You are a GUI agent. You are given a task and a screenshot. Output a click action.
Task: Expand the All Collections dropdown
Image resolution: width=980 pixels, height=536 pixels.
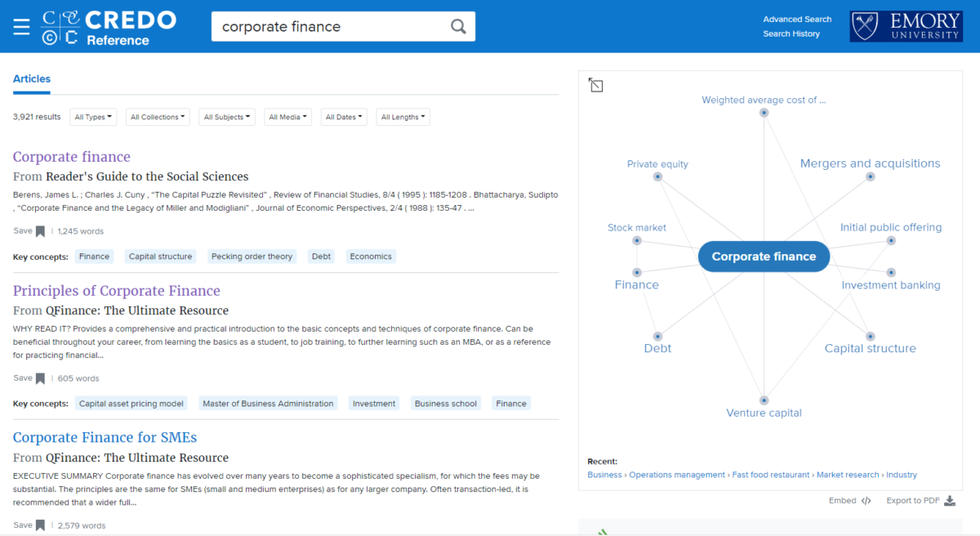point(158,117)
